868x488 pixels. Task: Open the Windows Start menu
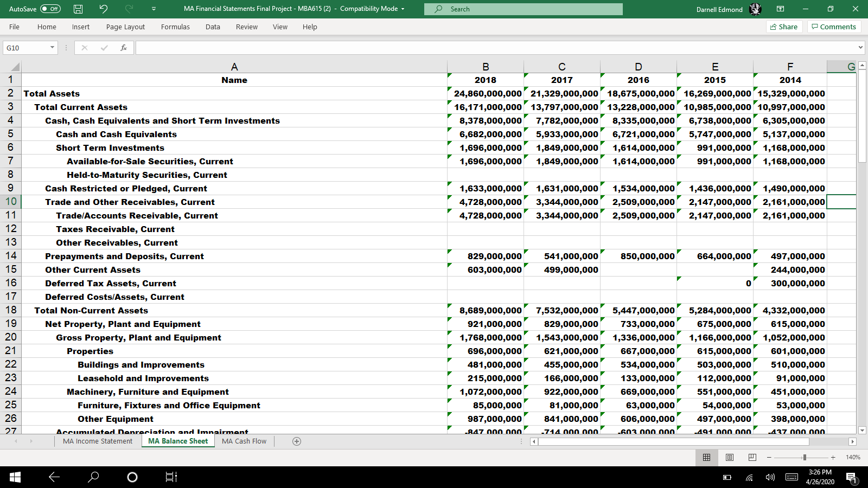[15, 477]
